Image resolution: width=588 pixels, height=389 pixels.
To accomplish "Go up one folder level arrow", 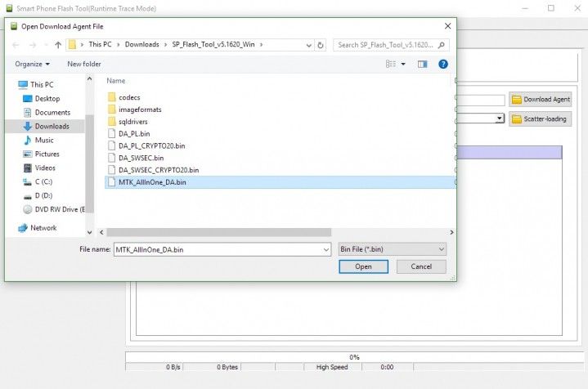I will click(58, 45).
